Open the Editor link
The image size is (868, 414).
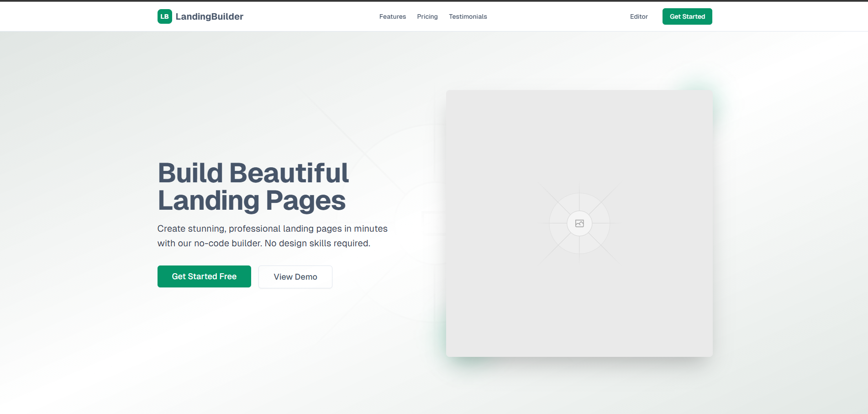[638, 16]
